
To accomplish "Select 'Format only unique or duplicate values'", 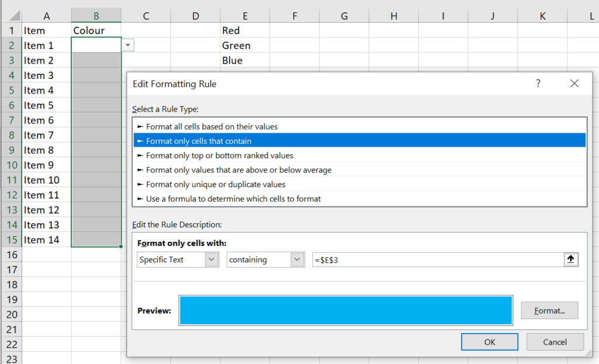I will tap(216, 185).
